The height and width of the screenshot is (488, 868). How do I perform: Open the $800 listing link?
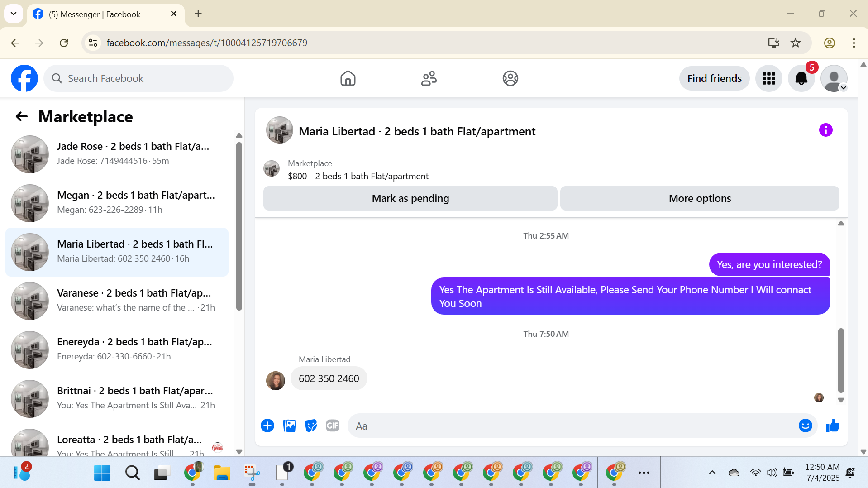tap(358, 176)
